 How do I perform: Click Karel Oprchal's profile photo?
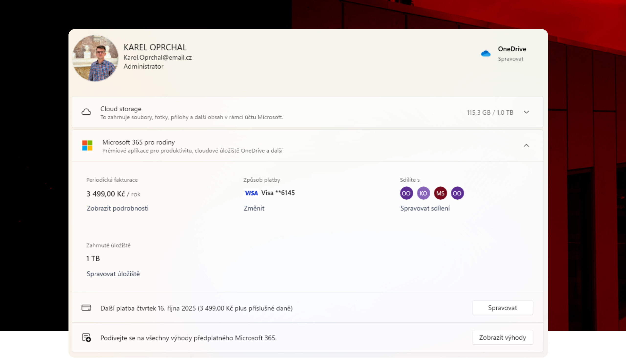click(x=95, y=58)
